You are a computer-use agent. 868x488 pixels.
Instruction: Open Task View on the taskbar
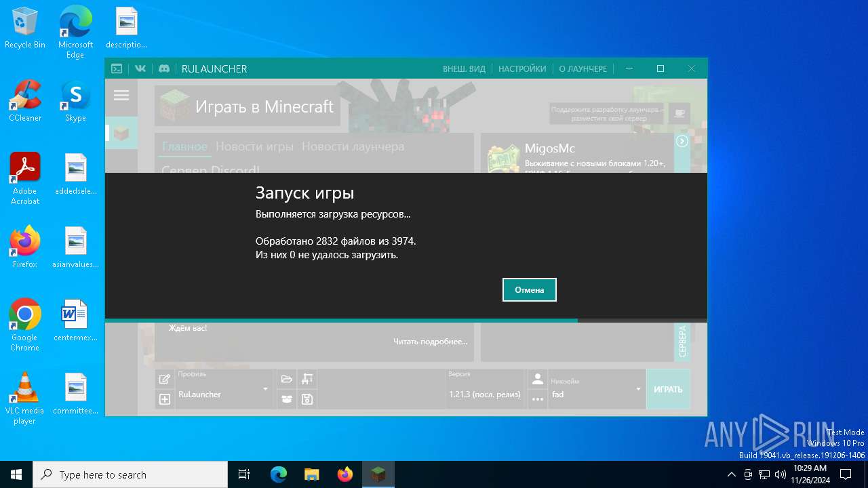coord(244,474)
